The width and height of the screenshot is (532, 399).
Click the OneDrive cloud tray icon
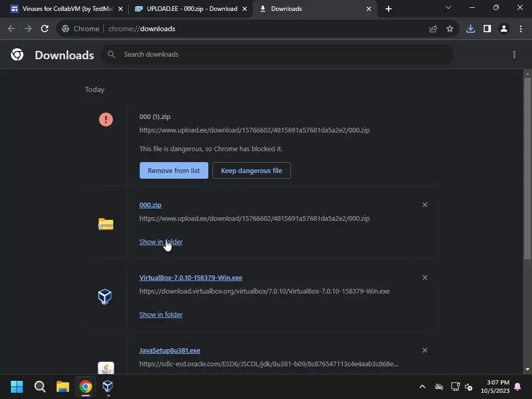click(x=439, y=387)
